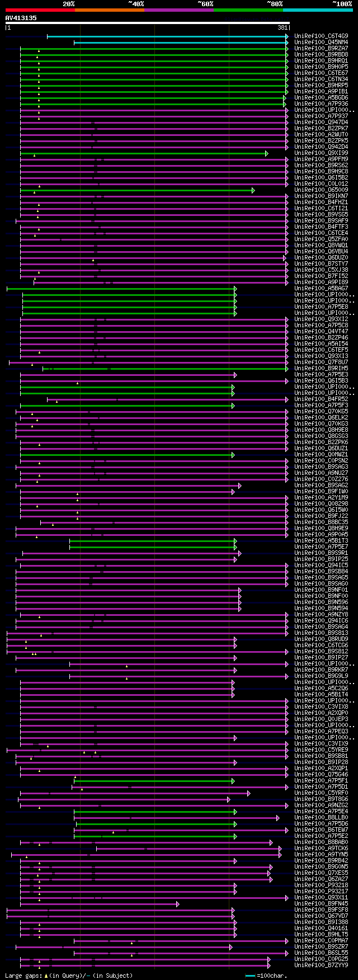Select label UniRef100_Q70KG5
This screenshot has height=980, width=358.
coord(321,411)
